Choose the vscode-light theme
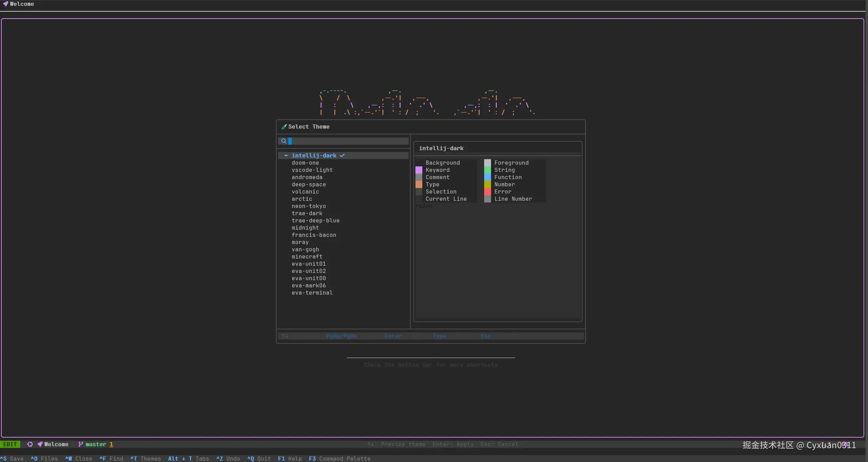Image resolution: width=868 pixels, height=462 pixels. [x=312, y=170]
